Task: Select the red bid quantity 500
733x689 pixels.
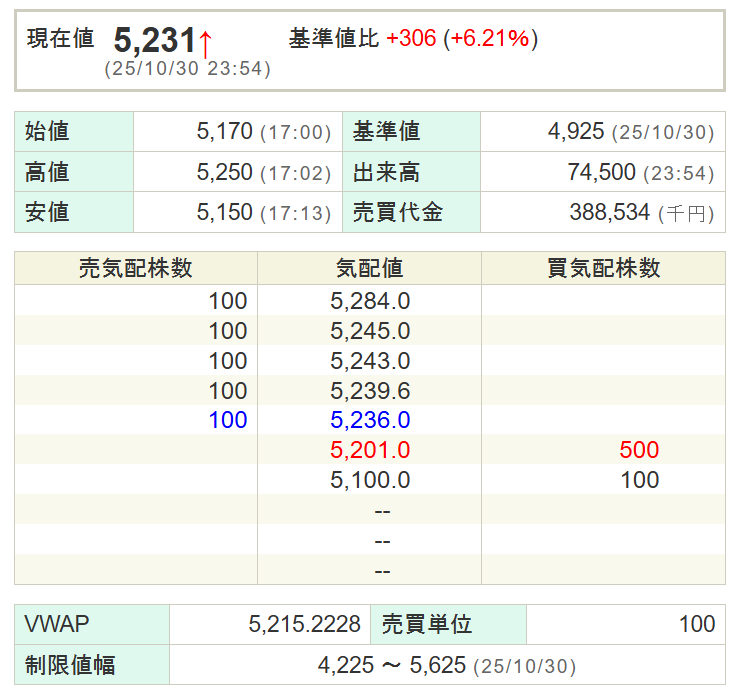Action: tap(639, 450)
